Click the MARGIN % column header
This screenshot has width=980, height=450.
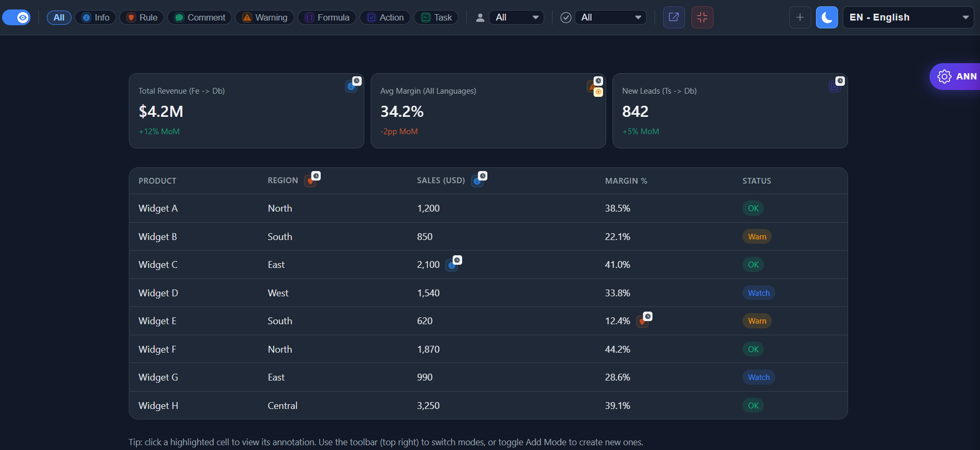tap(626, 181)
